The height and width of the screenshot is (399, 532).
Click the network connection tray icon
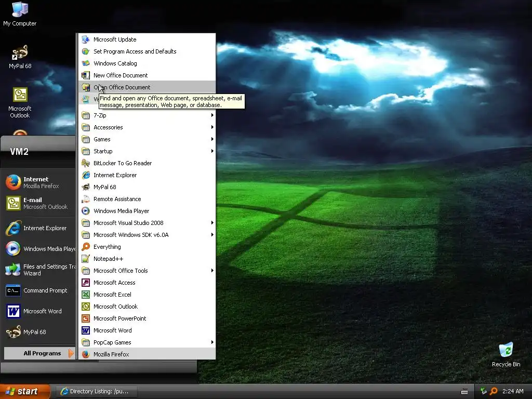484,391
